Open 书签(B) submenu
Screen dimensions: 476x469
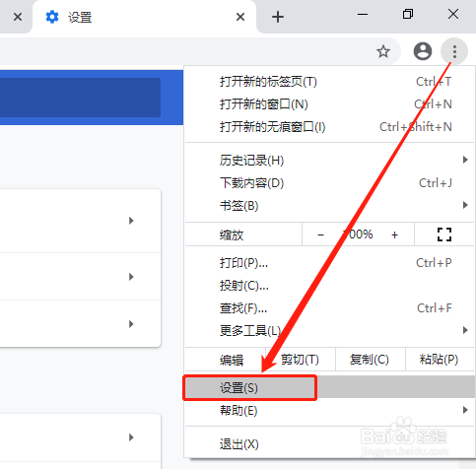pyautogui.click(x=329, y=206)
